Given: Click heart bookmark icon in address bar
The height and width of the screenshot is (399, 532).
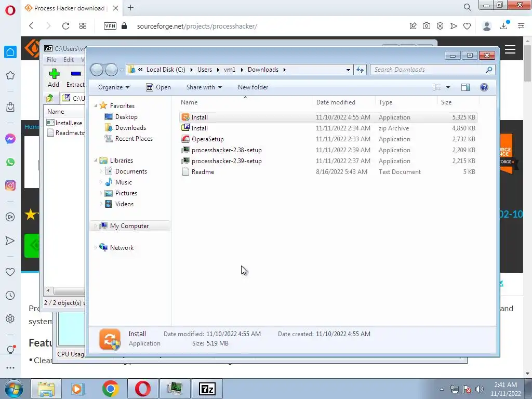Looking at the screenshot, I should (x=467, y=26).
